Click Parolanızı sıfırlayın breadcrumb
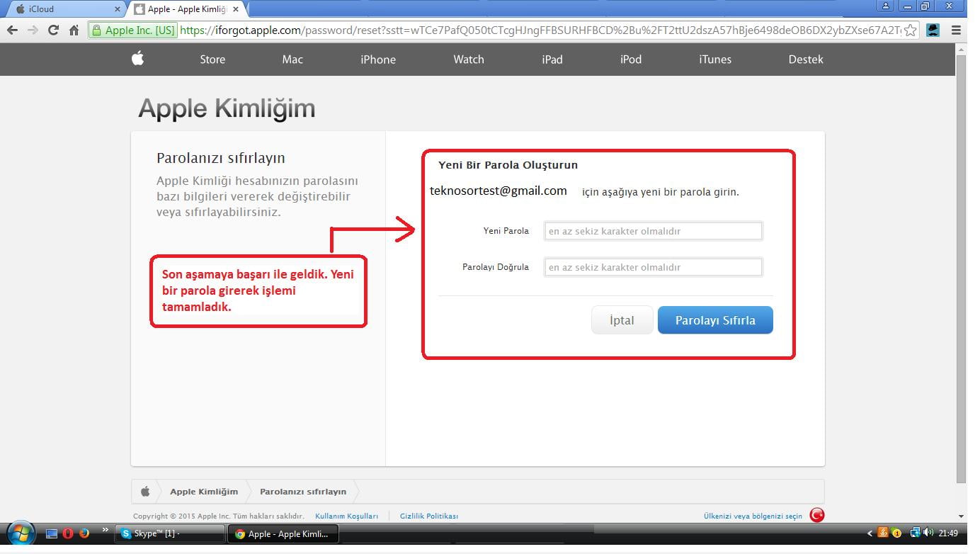980x554 pixels. click(x=303, y=491)
